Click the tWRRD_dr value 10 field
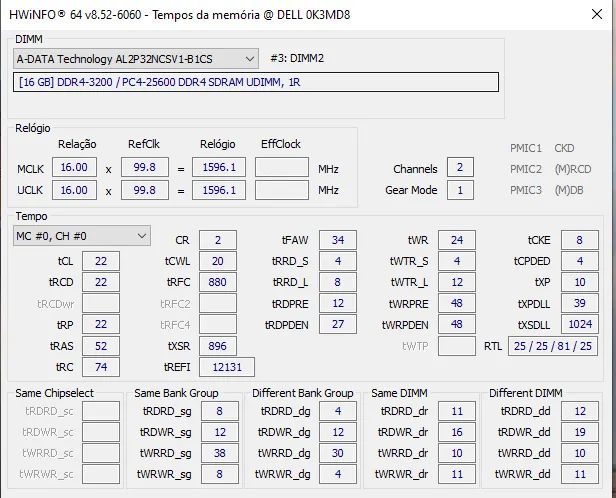 [457, 453]
